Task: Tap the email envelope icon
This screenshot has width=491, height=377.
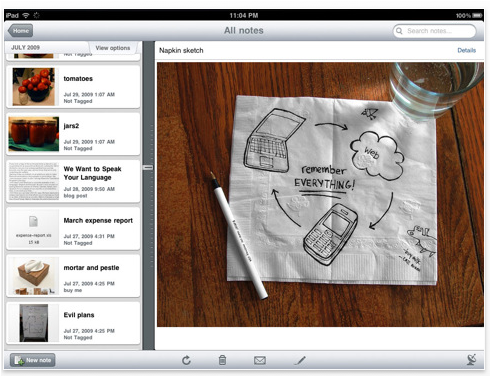Action: 260,360
